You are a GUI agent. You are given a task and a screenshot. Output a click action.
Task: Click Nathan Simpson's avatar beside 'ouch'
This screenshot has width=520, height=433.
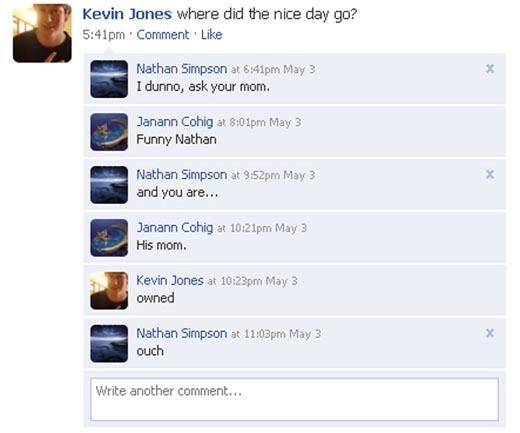109,343
